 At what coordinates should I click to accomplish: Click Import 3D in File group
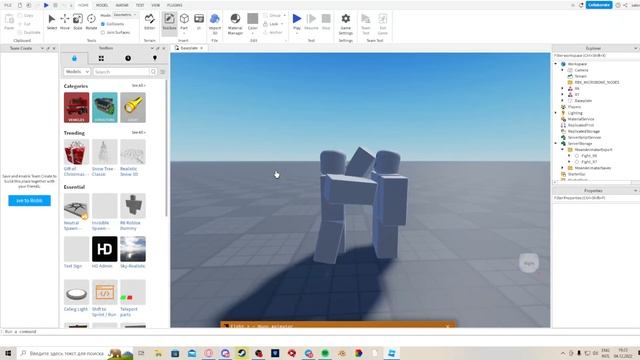tap(215, 23)
